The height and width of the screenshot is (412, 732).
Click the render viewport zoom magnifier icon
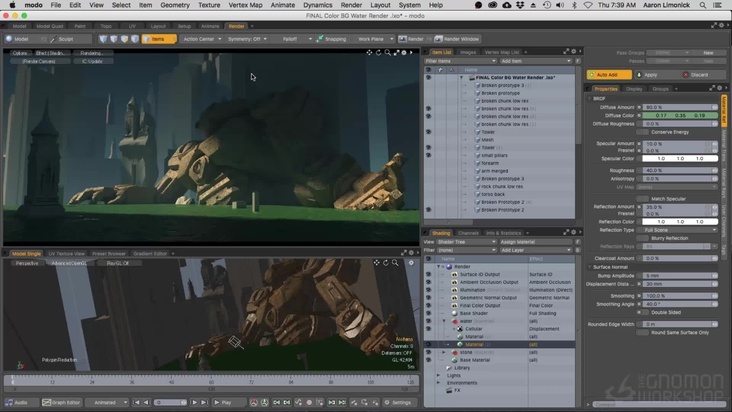coord(387,53)
